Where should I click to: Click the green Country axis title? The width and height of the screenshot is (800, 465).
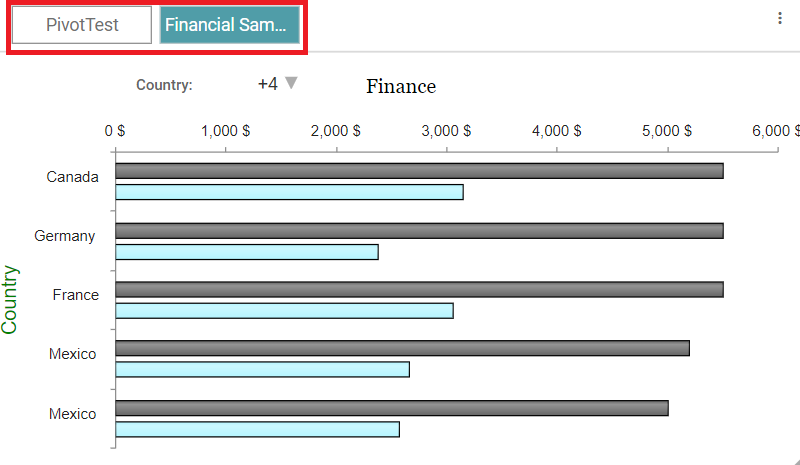pos(11,299)
